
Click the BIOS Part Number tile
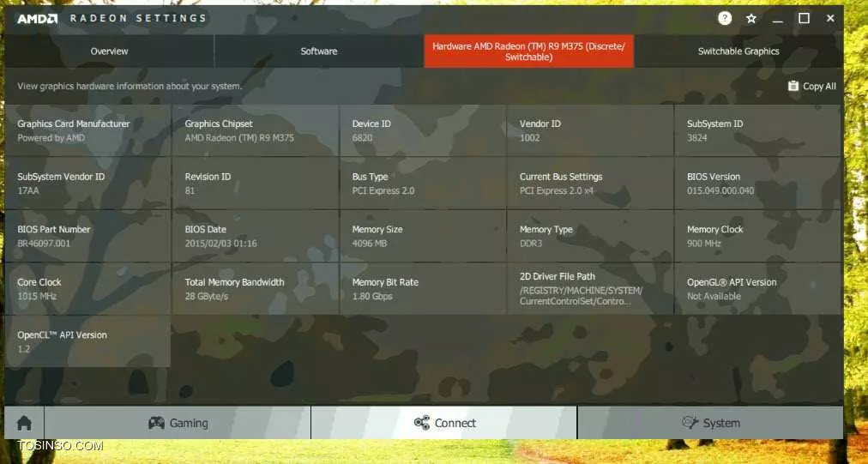pos(88,236)
